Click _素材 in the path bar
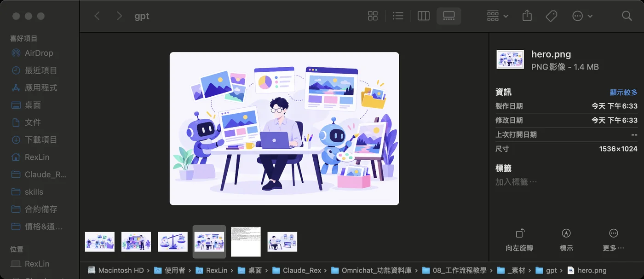Viewport: 644px width, 279px height. [511, 270]
